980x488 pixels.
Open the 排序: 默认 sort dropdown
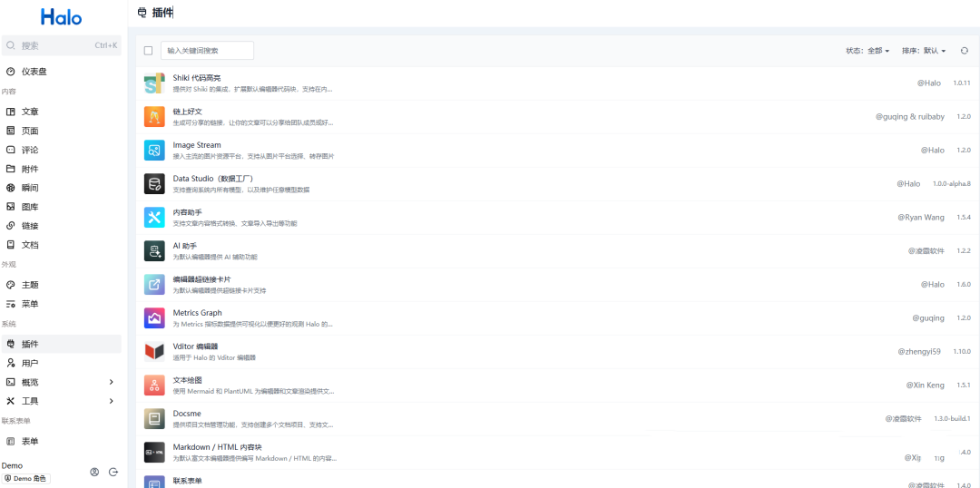coord(924,51)
